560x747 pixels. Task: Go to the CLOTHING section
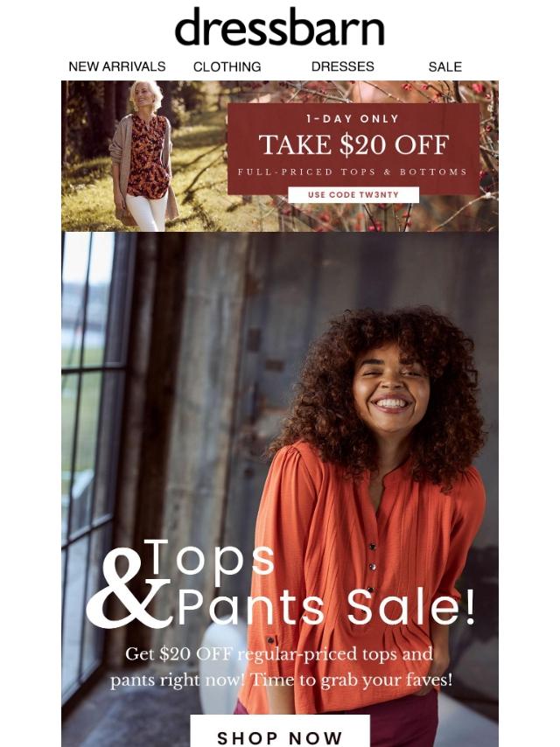[x=227, y=66]
